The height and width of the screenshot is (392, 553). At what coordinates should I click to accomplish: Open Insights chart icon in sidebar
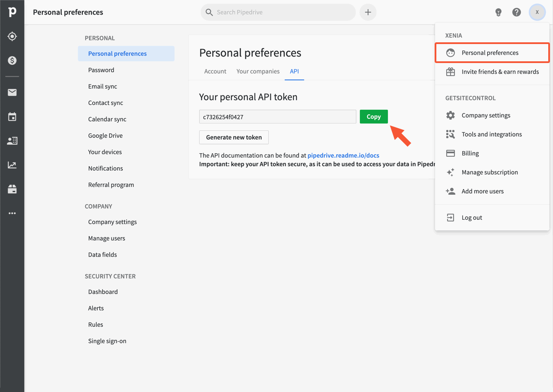pyautogui.click(x=12, y=165)
